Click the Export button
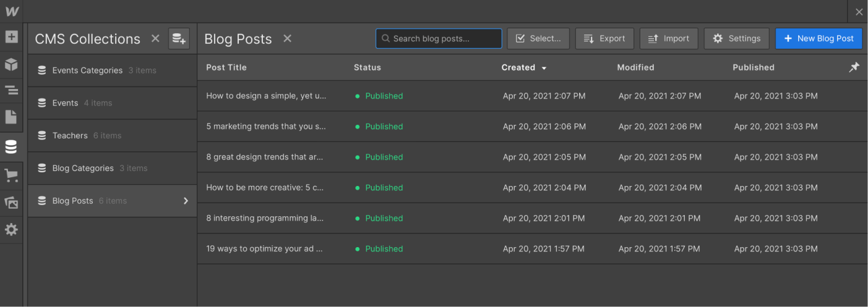 [604, 38]
